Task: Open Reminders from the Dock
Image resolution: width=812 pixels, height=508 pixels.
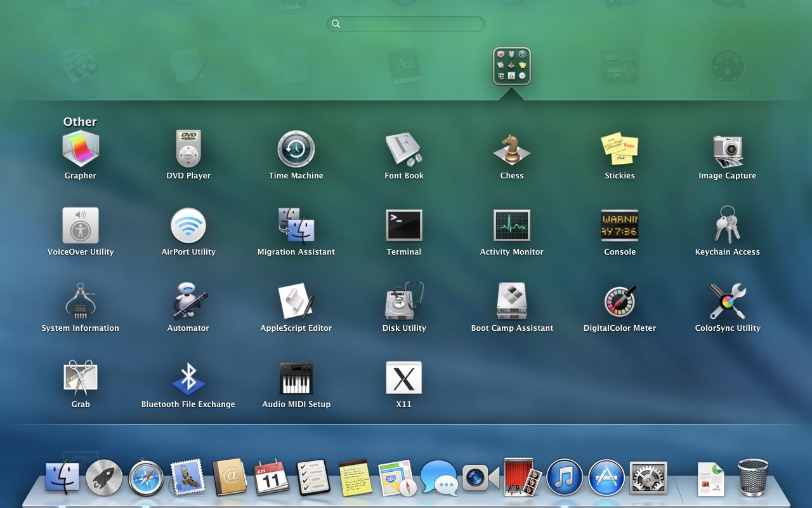Action: click(x=313, y=478)
